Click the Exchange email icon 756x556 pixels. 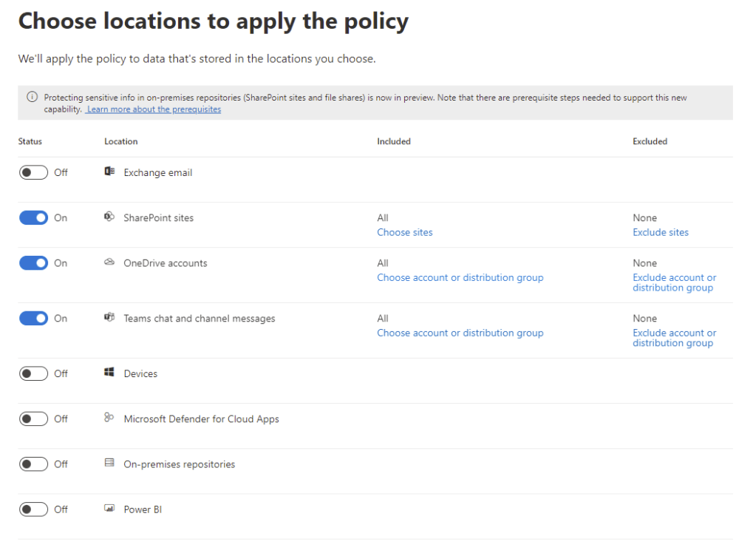pyautogui.click(x=109, y=172)
